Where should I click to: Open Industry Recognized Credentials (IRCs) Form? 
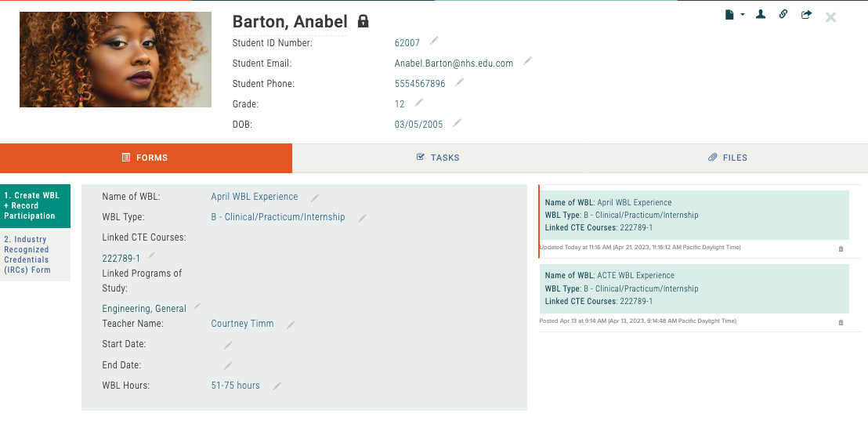pyautogui.click(x=35, y=255)
